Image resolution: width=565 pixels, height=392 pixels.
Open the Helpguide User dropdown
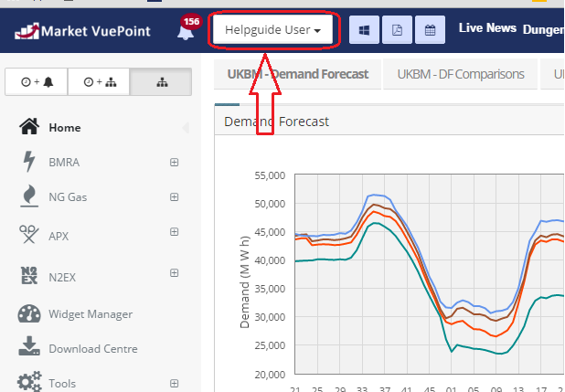(272, 29)
